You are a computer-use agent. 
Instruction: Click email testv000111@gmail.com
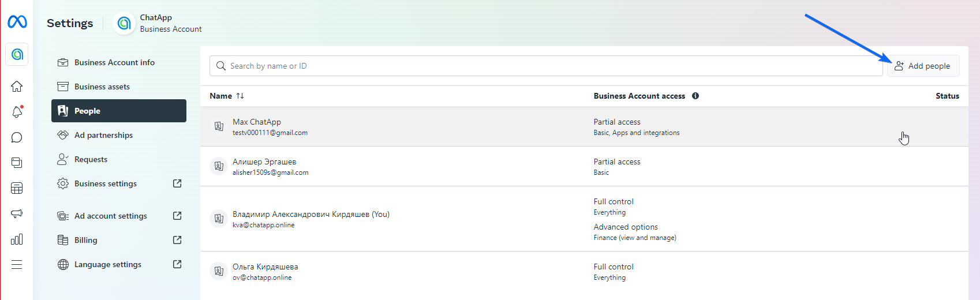pyautogui.click(x=270, y=133)
